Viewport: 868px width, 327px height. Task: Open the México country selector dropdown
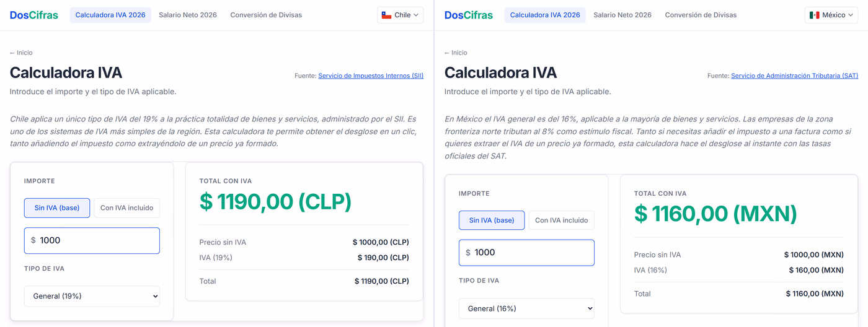[x=831, y=15]
